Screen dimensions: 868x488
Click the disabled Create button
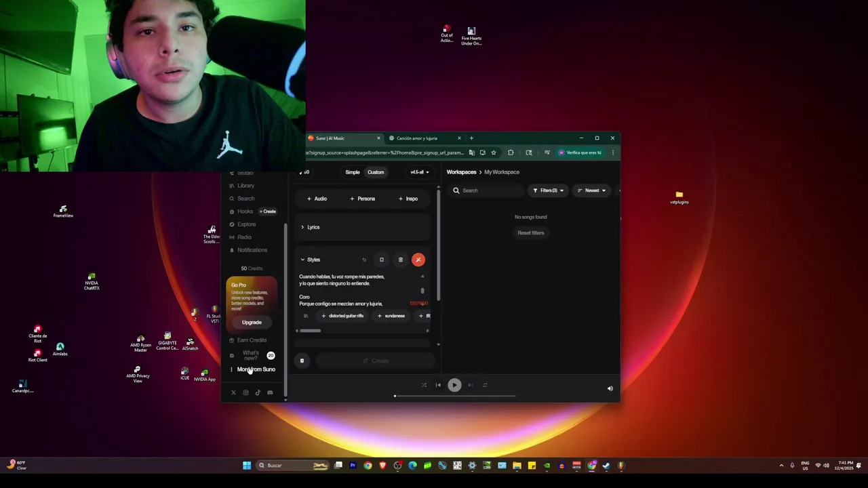376,361
